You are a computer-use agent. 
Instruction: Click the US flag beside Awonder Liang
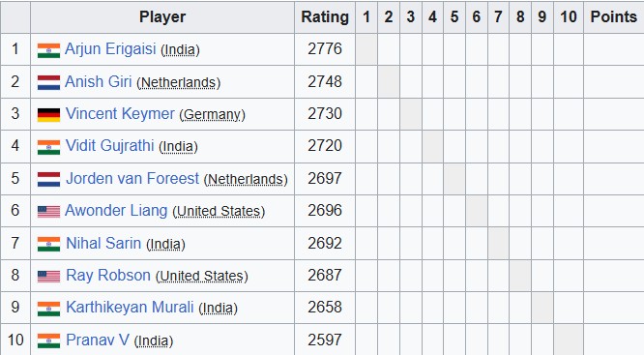[48, 212]
